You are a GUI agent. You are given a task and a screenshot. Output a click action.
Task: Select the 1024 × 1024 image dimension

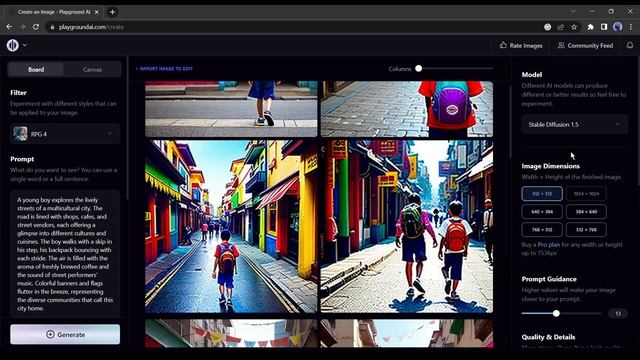pyautogui.click(x=586, y=193)
